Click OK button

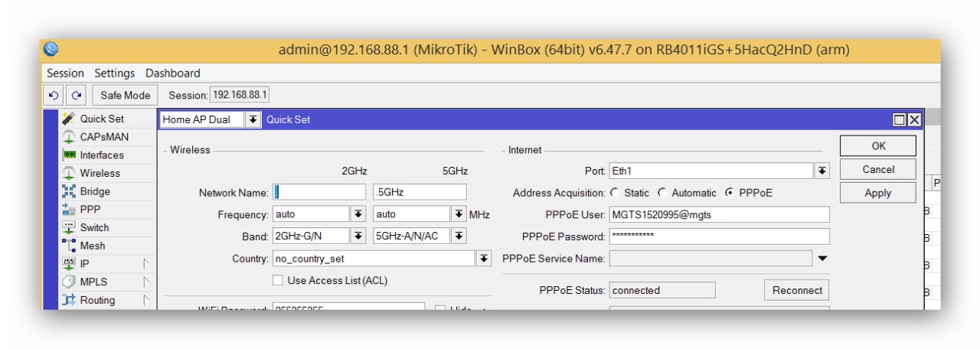(878, 145)
